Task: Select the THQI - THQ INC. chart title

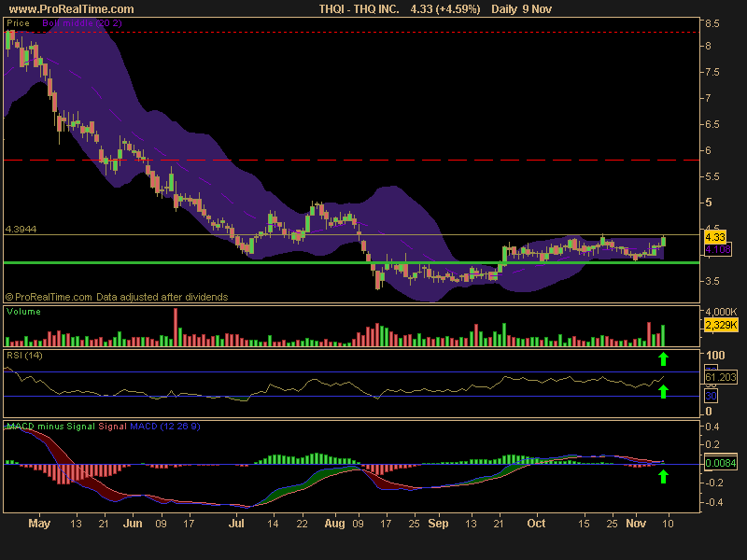Action: pyautogui.click(x=359, y=9)
